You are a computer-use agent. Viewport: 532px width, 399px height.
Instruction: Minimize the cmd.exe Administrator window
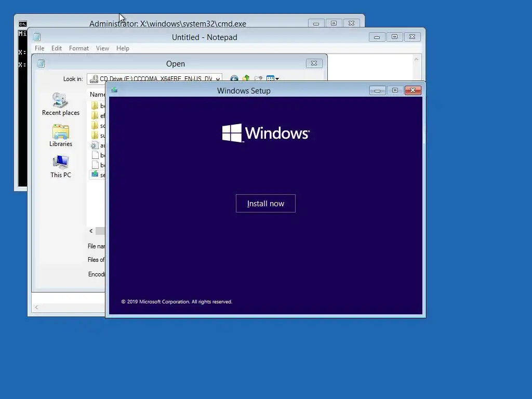316,23
